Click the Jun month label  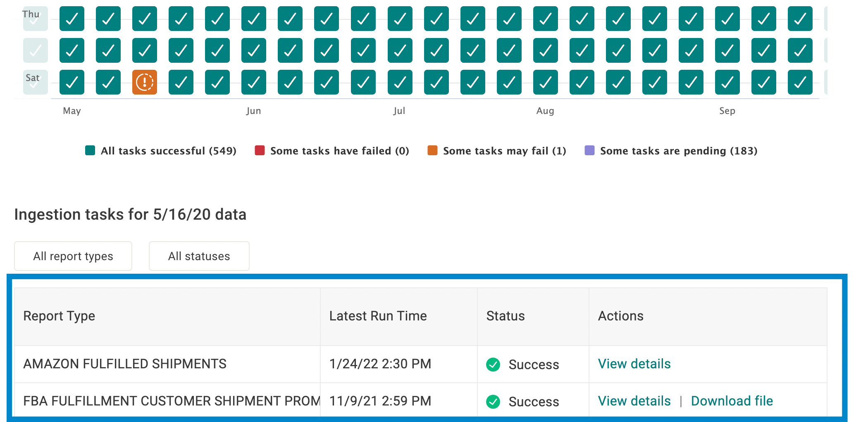pos(253,111)
